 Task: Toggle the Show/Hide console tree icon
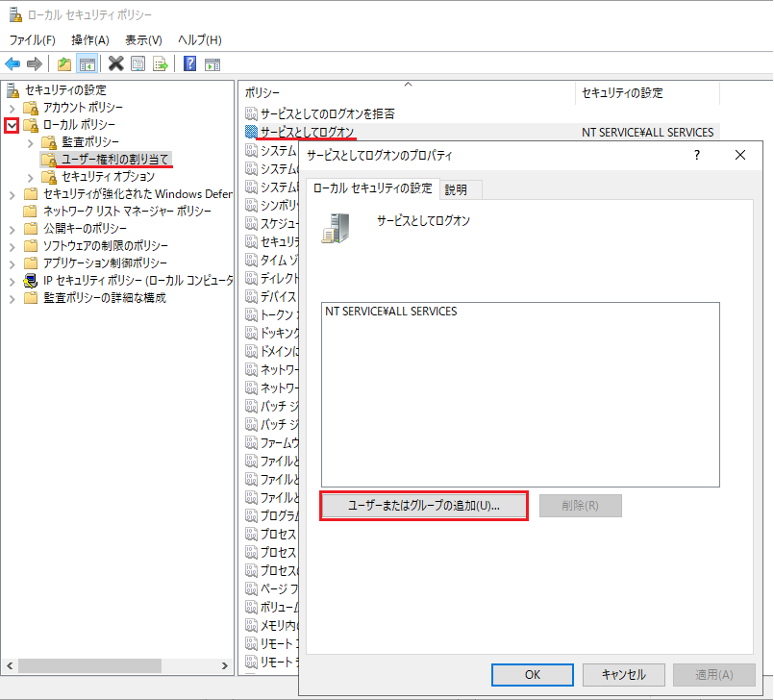point(87,63)
